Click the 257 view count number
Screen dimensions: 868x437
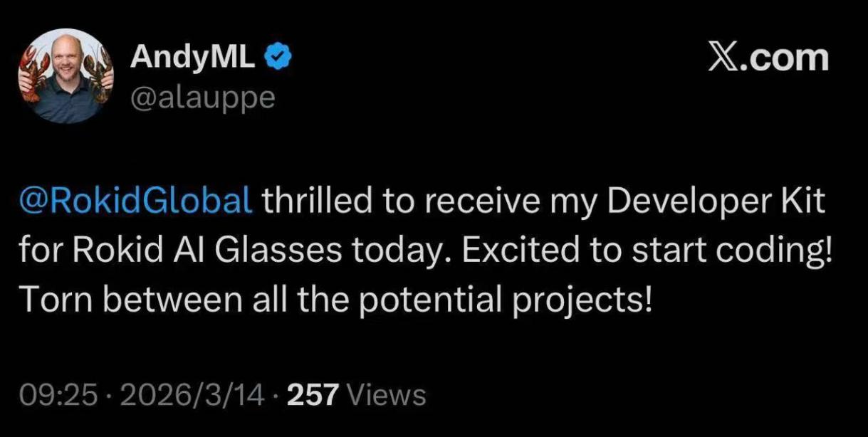315,394
